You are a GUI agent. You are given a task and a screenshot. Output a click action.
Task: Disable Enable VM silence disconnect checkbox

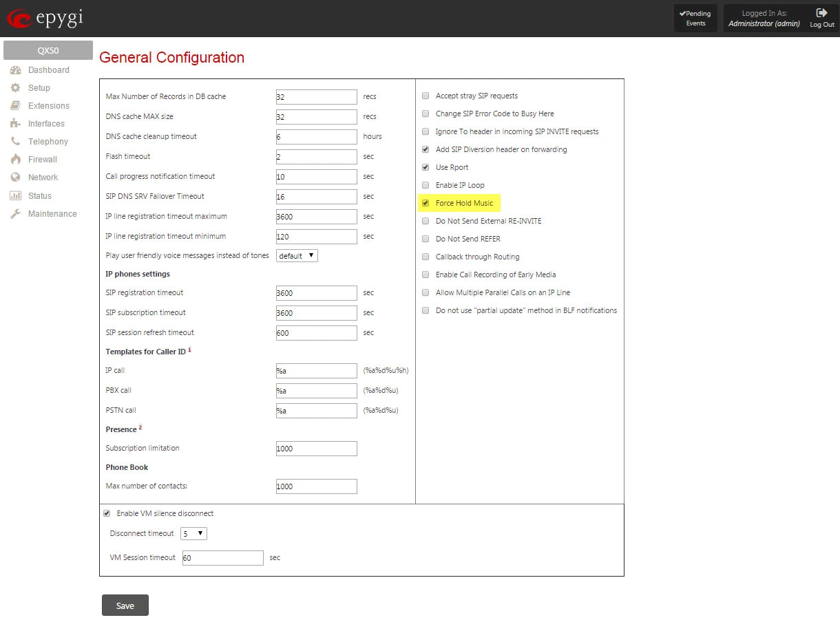point(107,513)
